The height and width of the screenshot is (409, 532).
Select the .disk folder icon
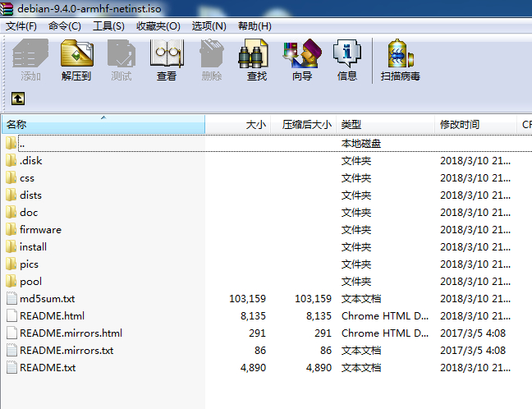[x=11, y=160]
